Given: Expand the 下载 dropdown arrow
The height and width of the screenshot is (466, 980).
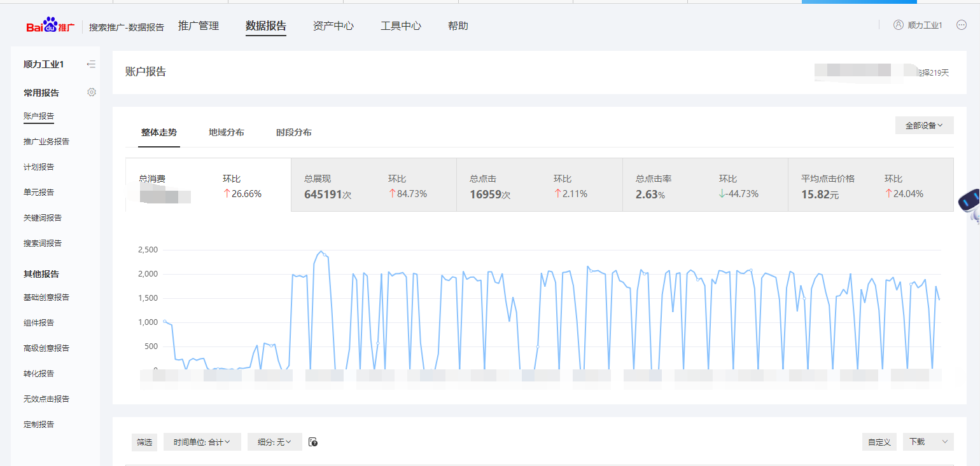Looking at the screenshot, I should [x=944, y=442].
